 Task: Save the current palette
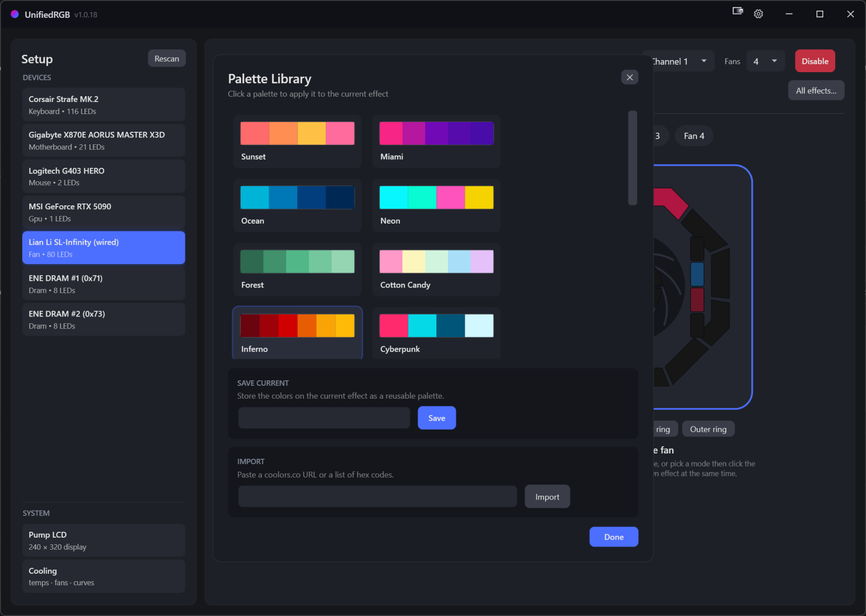coord(436,418)
